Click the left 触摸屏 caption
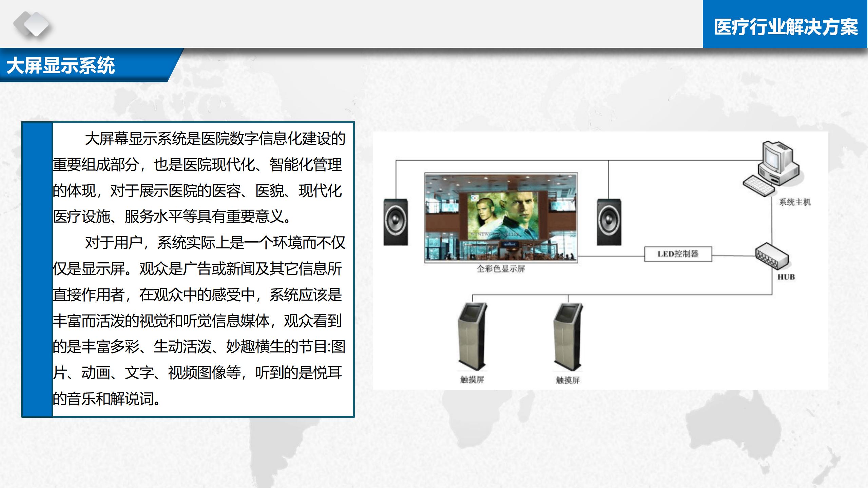Viewport: 868px width, 488px height. 472,380
